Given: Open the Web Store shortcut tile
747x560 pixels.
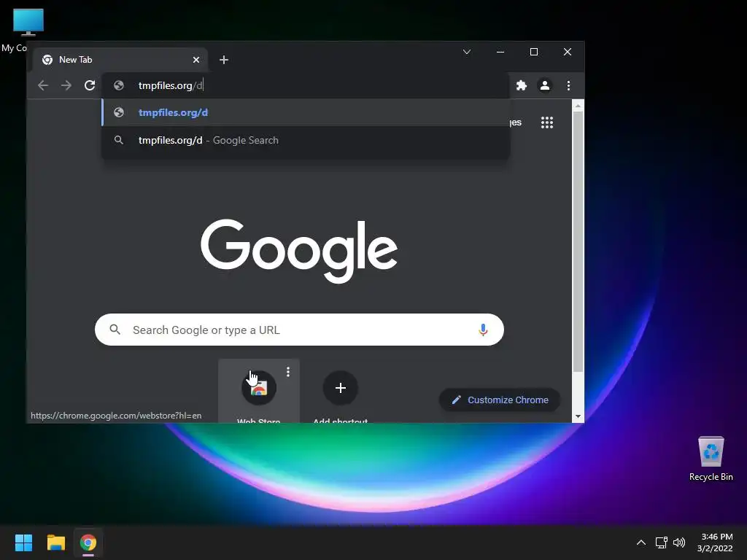Looking at the screenshot, I should click(x=259, y=391).
